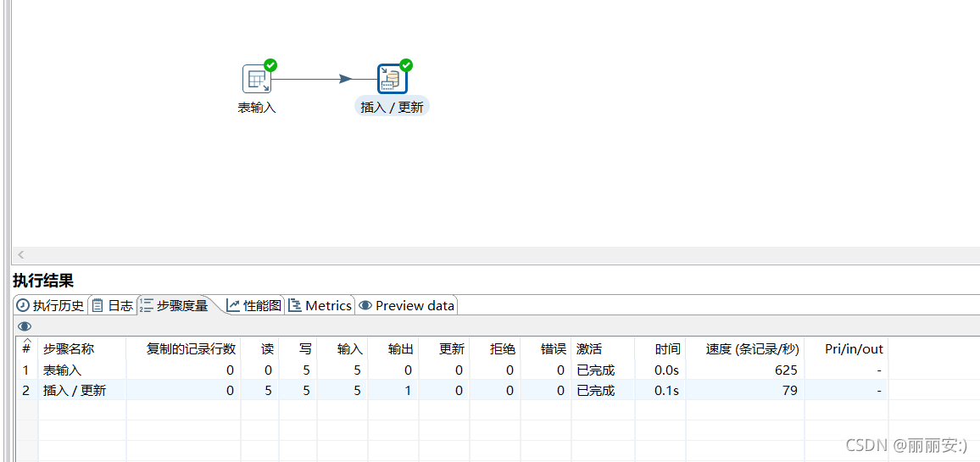Click the 速度 (条记录/秒) column header
The width and height of the screenshot is (980, 462).
[x=745, y=349]
